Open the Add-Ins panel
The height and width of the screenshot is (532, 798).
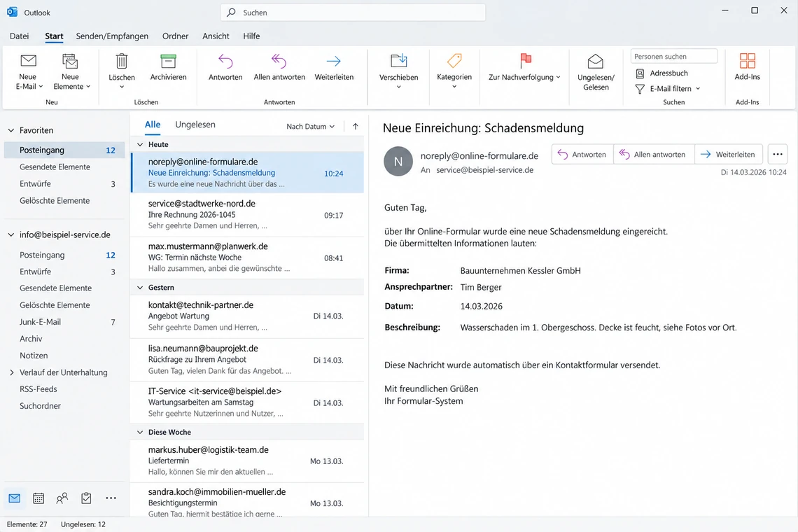pos(747,67)
